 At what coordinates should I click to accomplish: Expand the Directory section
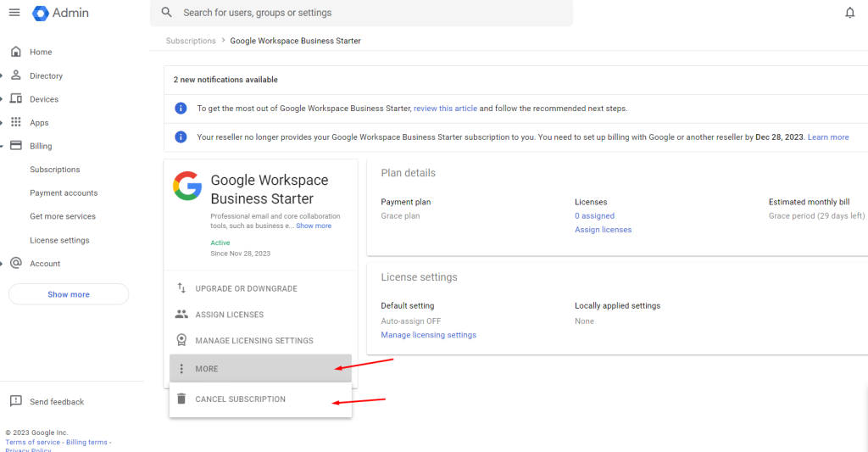click(x=3, y=75)
